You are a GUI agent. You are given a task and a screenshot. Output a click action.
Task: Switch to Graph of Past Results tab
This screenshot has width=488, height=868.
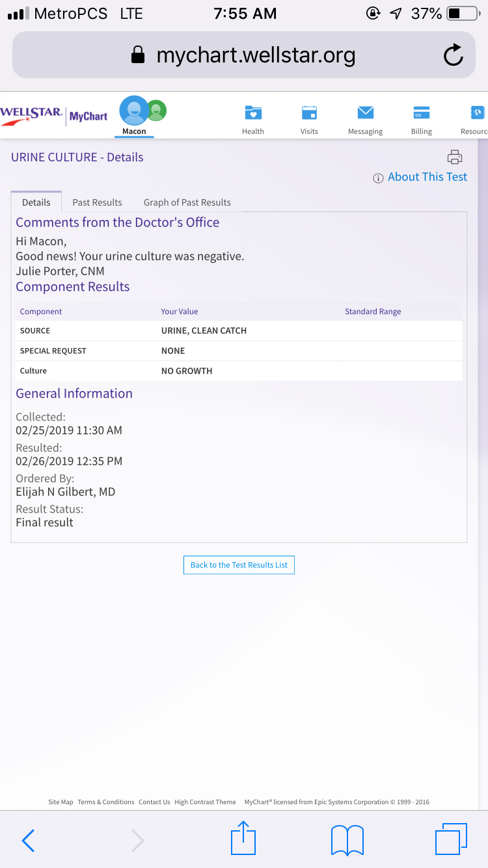point(187,202)
